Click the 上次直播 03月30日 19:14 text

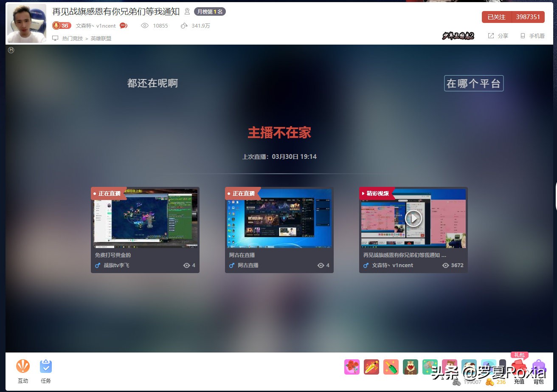[279, 157]
